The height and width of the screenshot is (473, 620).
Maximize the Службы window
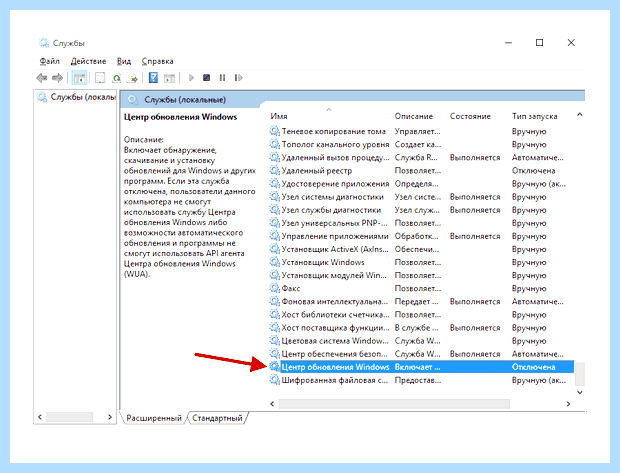(x=539, y=43)
